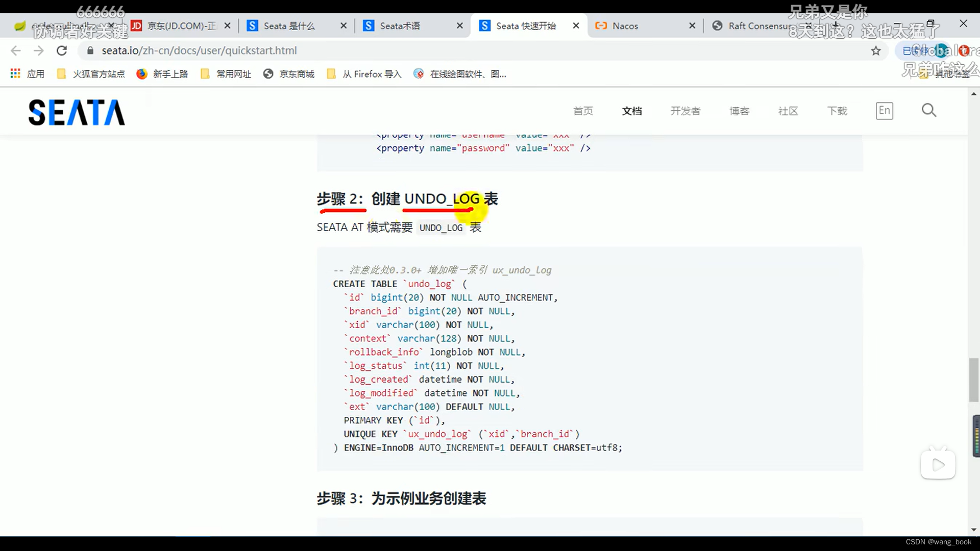980x551 pixels.
Task: Click the scrollbar down arrow
Action: pyautogui.click(x=974, y=530)
